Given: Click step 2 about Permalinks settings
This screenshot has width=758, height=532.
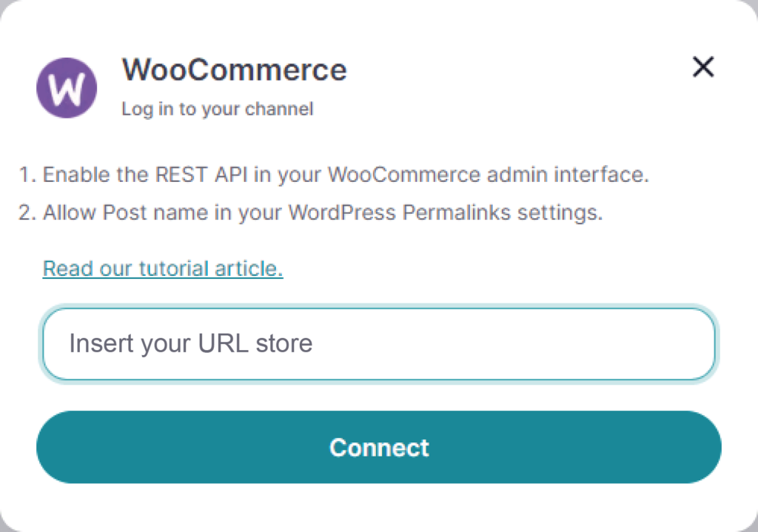Looking at the screenshot, I should pyautogui.click(x=326, y=212).
